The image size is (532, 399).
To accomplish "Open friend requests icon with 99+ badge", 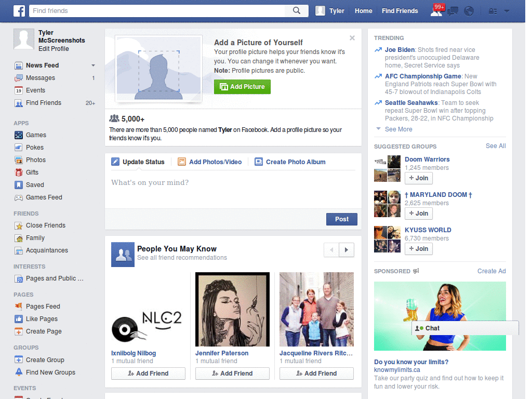I will coord(436,10).
